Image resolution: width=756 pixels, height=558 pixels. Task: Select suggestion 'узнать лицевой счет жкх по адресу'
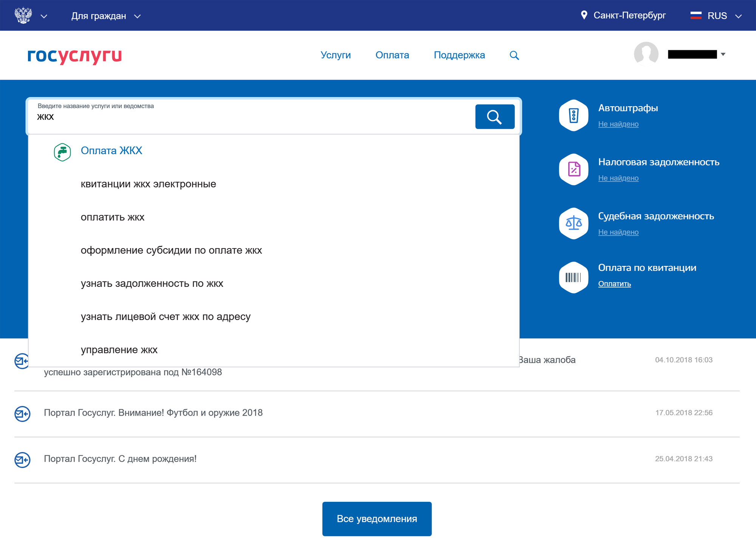(166, 317)
